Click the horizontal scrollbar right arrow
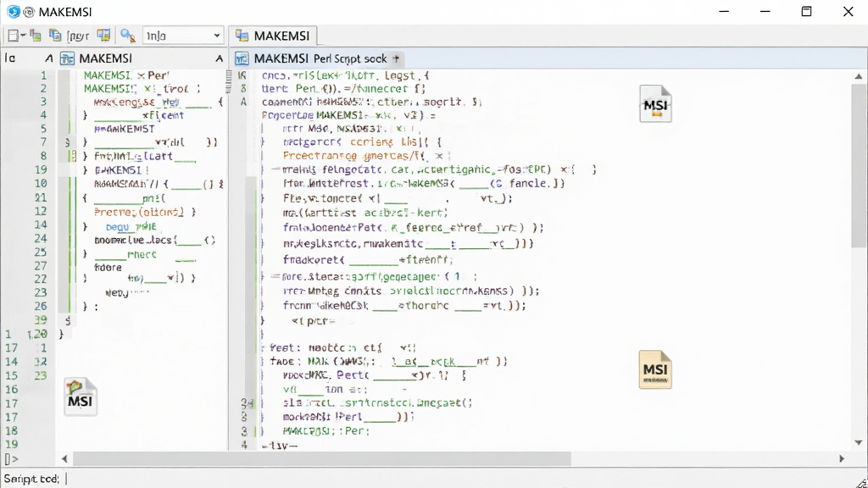Viewport: 868px width, 488px height. (x=842, y=458)
